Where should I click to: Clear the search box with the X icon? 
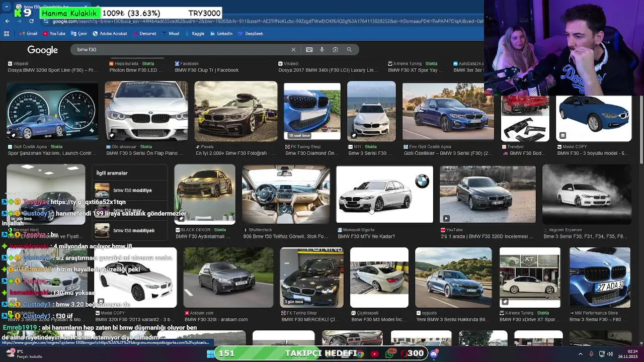coord(293,49)
